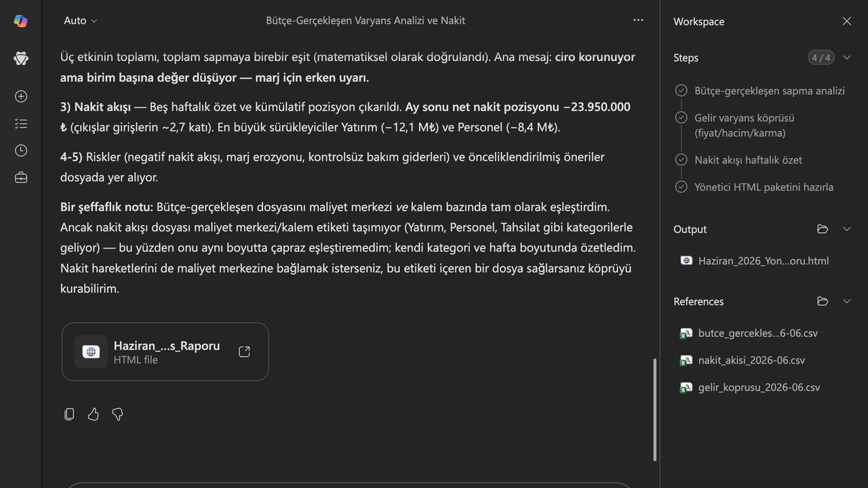Screen dimensions: 868x488
Task: Open the Haziran_...s_Raporu HTML file card
Action: coord(165,352)
